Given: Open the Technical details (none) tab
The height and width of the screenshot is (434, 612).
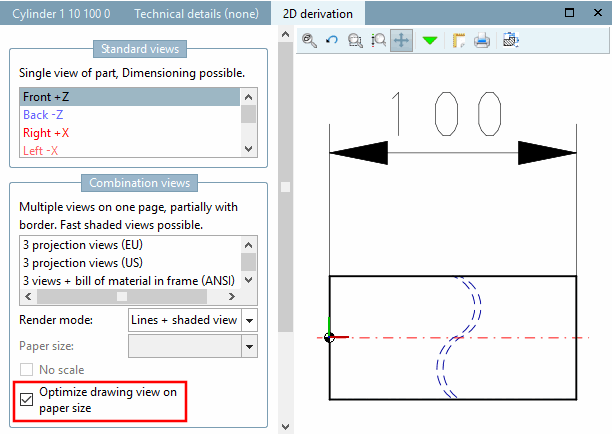Looking at the screenshot, I should pyautogui.click(x=196, y=14).
